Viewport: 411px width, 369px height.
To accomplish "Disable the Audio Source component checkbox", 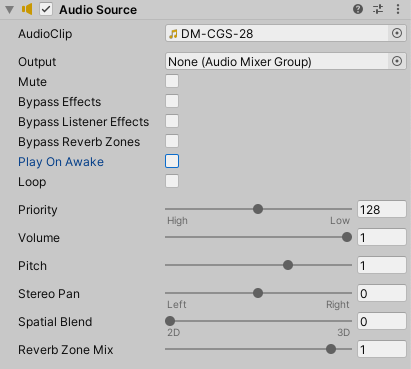I will [46, 9].
